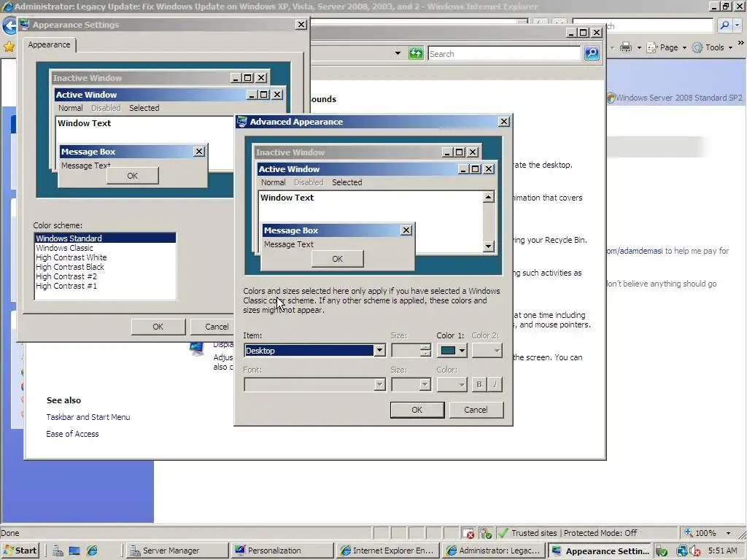Viewport: 747px width, 560px height.
Task: Select the Appearance tab
Action: coord(49,44)
